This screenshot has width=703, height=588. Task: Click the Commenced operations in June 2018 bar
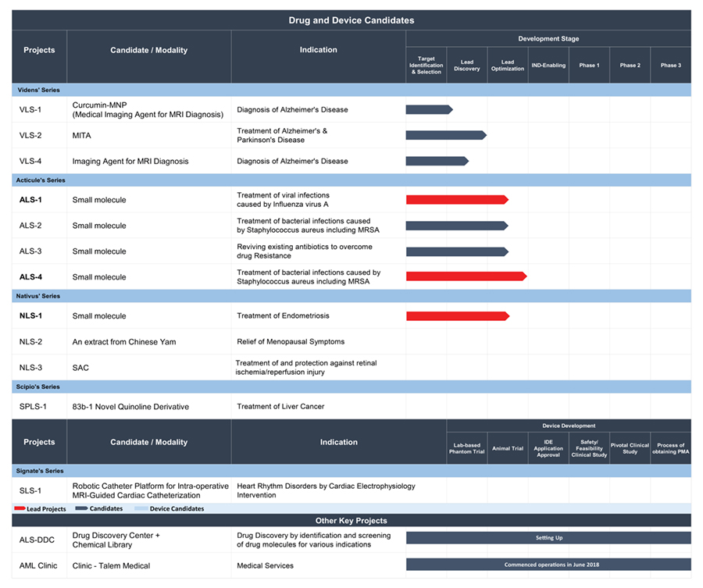tap(548, 565)
